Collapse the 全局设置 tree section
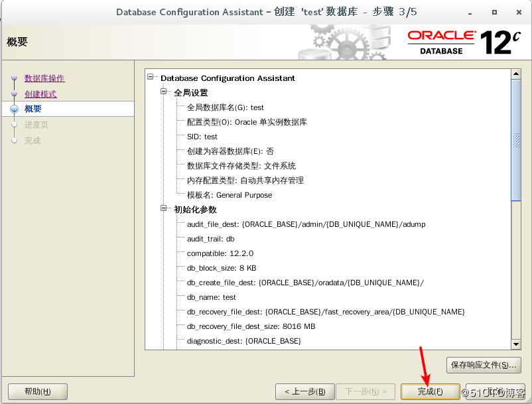532x404 pixels. (x=164, y=92)
